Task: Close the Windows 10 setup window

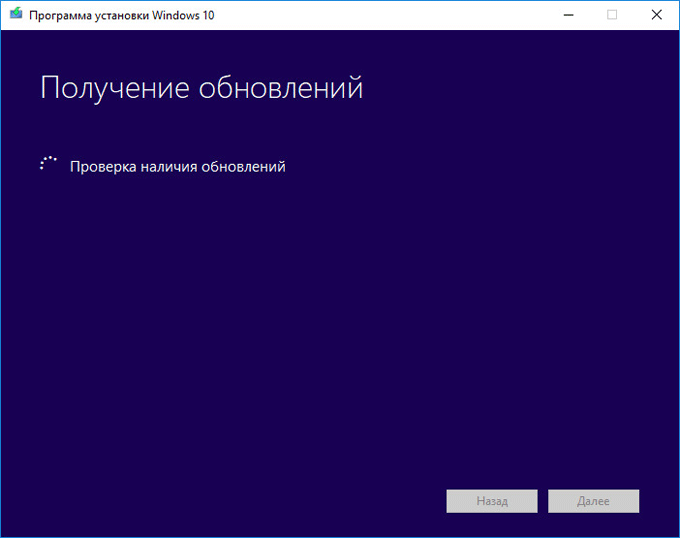Action: (657, 15)
